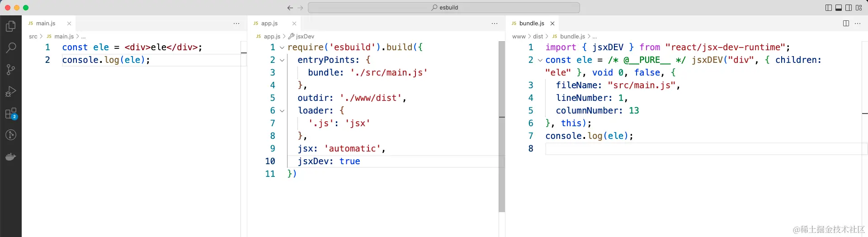
Task: Click the Go Forward arrow
Action: (300, 8)
